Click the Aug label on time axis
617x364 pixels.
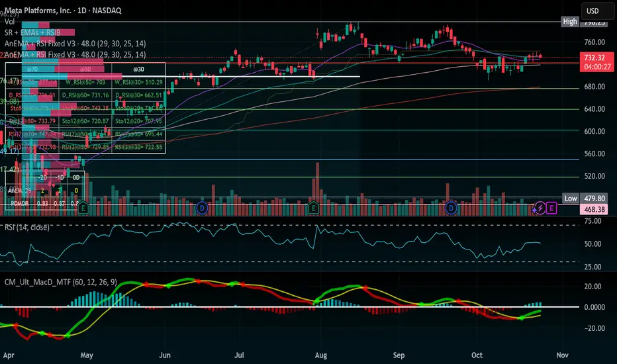click(x=320, y=355)
